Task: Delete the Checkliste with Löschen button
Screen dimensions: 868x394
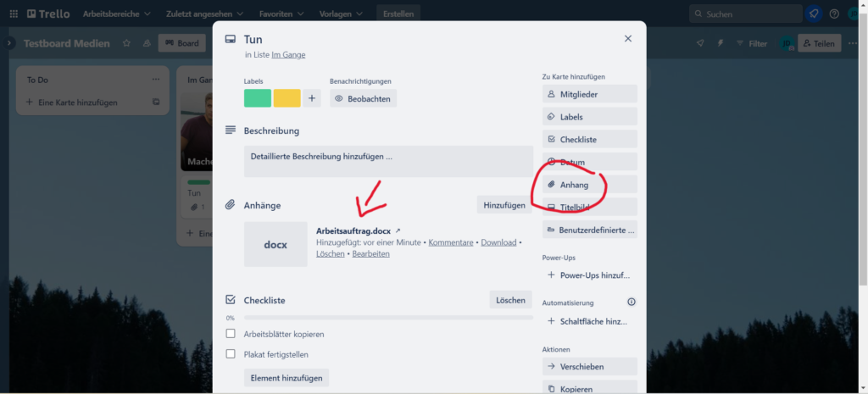Action: coord(510,300)
